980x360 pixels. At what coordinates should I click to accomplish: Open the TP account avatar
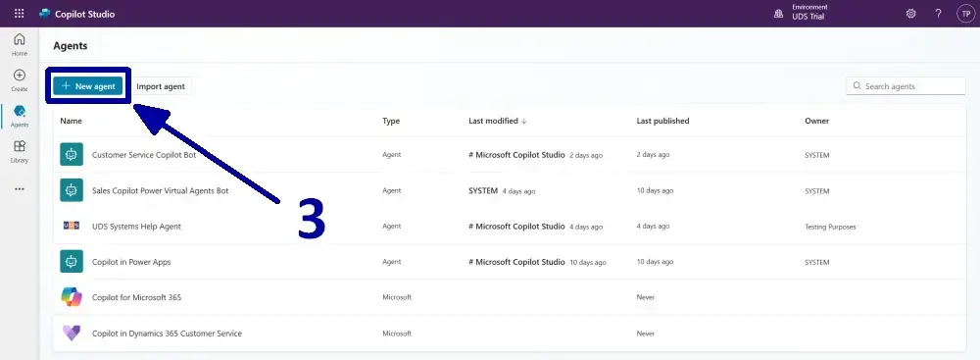[x=965, y=13]
